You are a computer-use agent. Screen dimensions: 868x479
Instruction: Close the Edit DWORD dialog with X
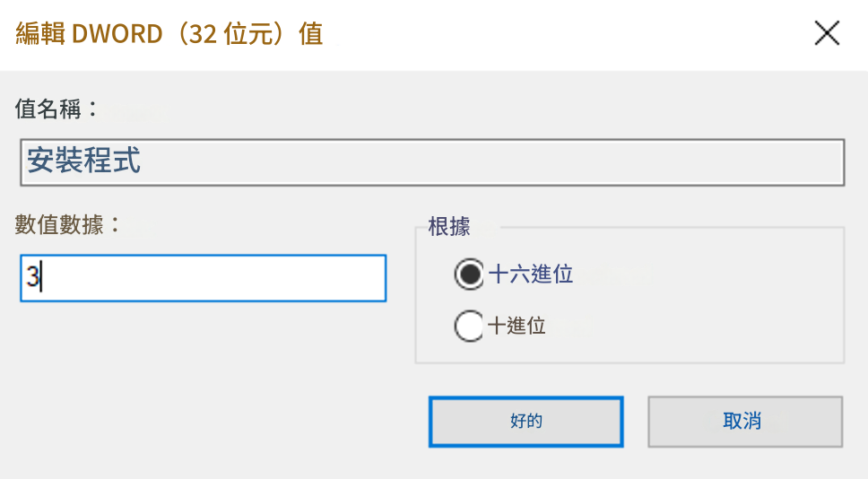point(826,34)
